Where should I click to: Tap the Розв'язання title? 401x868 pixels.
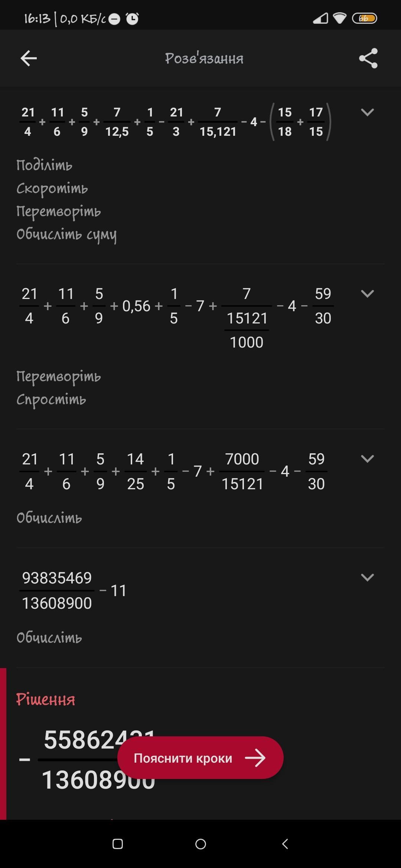pos(204,58)
